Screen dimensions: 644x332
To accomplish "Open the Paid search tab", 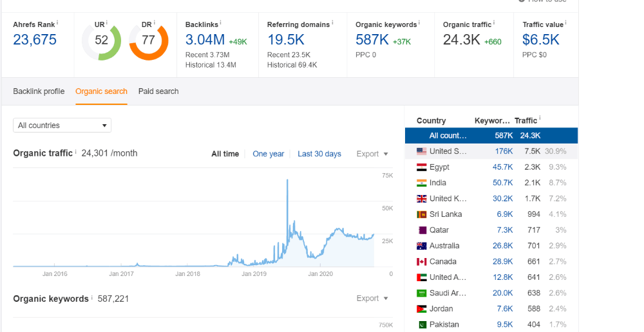I will [x=158, y=91].
